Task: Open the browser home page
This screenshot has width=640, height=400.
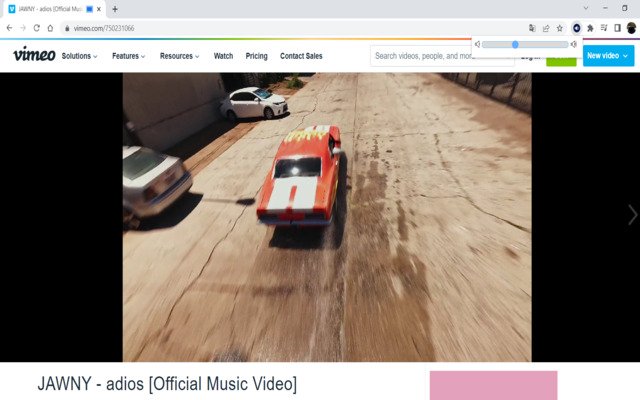Action: [50, 28]
